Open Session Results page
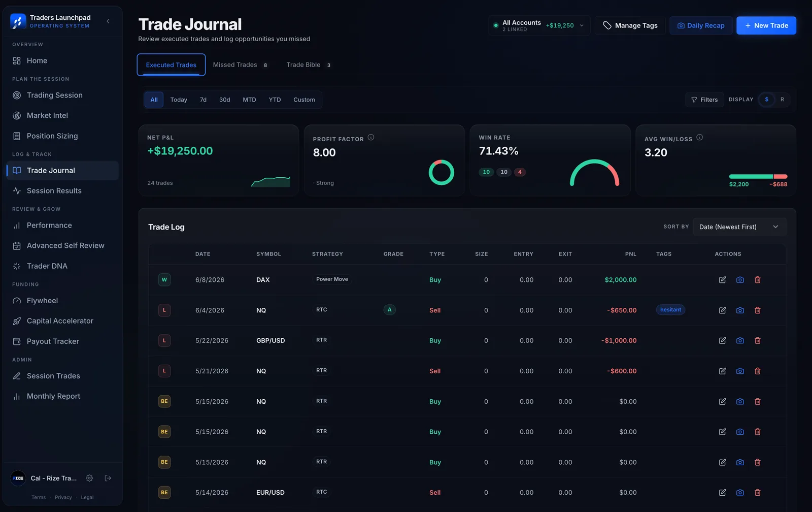Screen dimensions: 812x512 click(x=62, y=191)
